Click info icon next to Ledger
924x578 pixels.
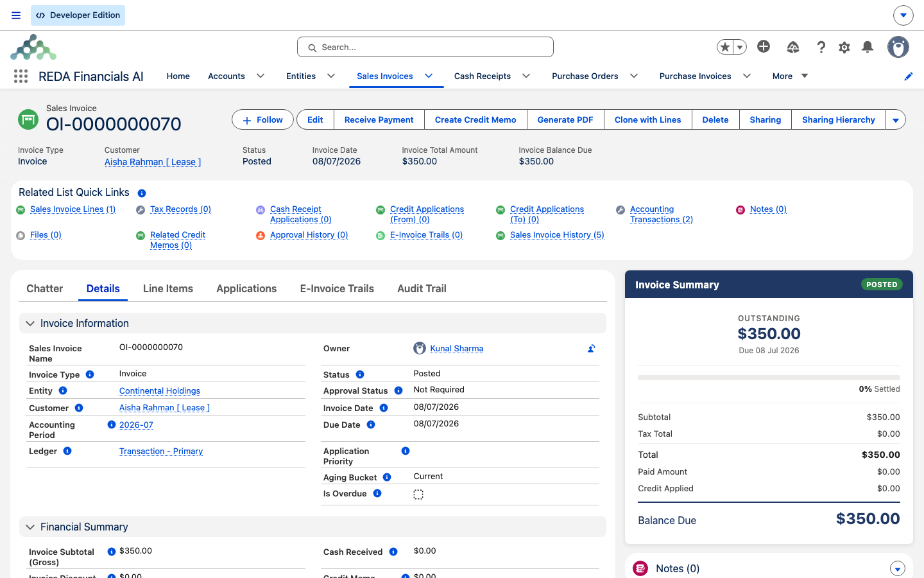[x=67, y=451]
